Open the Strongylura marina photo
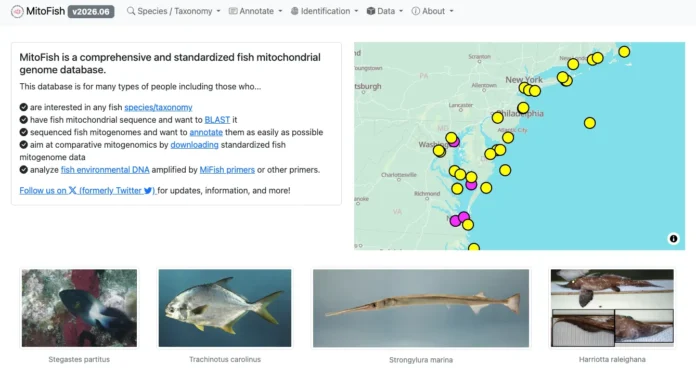The height and width of the screenshot is (376, 696). [421, 308]
